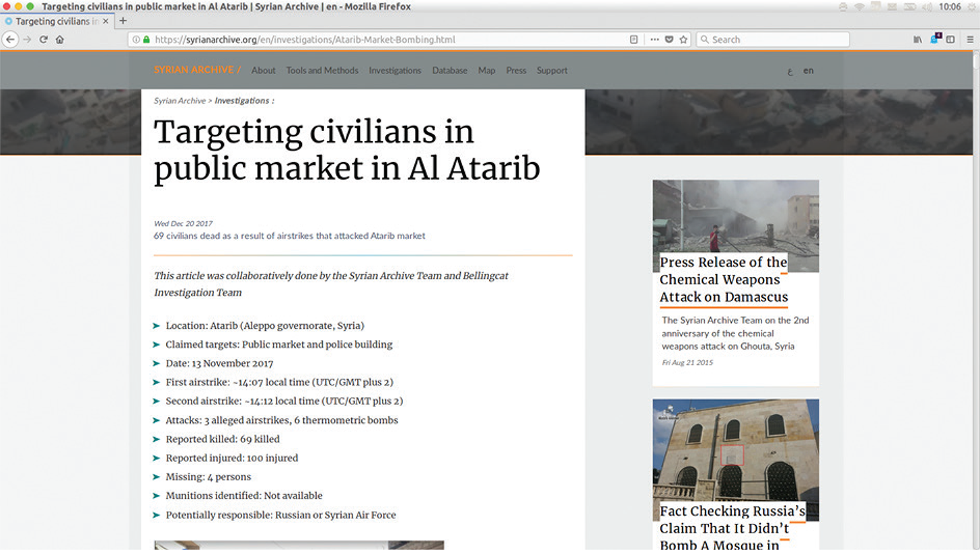980x550 pixels.
Task: Select the Targeting civilians browser tab
Action: [57, 21]
